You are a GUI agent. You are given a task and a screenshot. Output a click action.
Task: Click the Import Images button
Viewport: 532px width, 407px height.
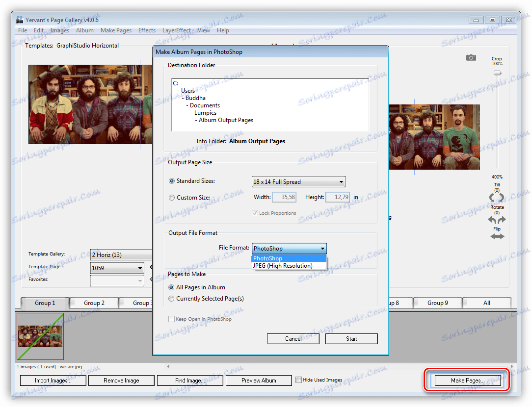pos(53,380)
